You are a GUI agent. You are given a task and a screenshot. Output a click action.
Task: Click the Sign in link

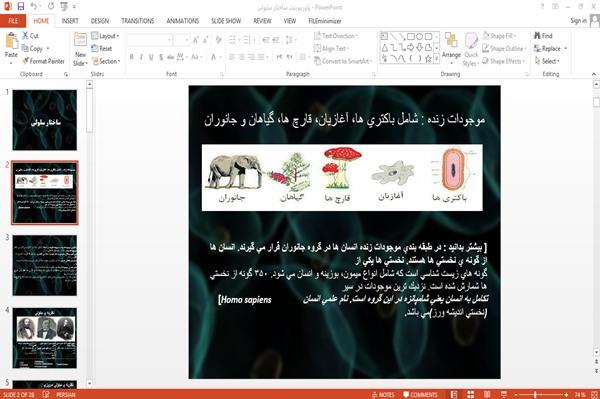pyautogui.click(x=578, y=21)
